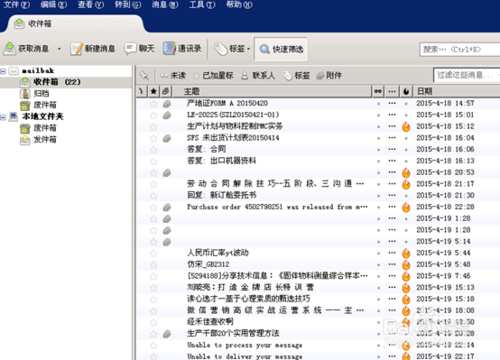Click attachment icon on SFS 未出货计划表 row

(x=167, y=138)
